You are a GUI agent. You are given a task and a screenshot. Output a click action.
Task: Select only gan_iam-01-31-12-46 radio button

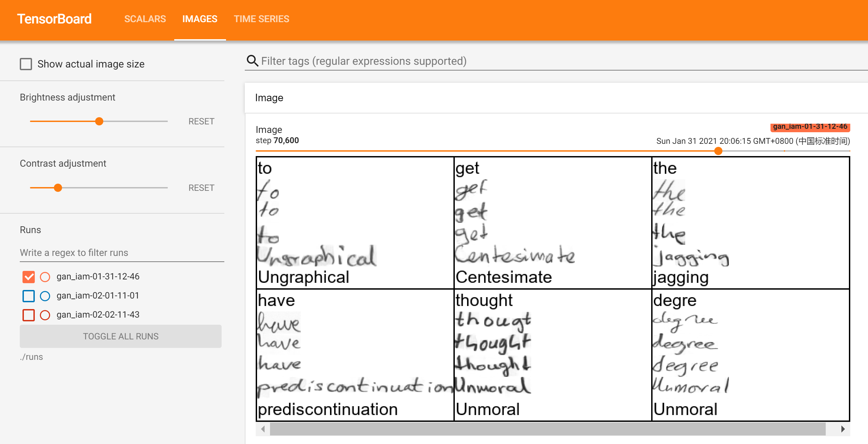click(45, 277)
